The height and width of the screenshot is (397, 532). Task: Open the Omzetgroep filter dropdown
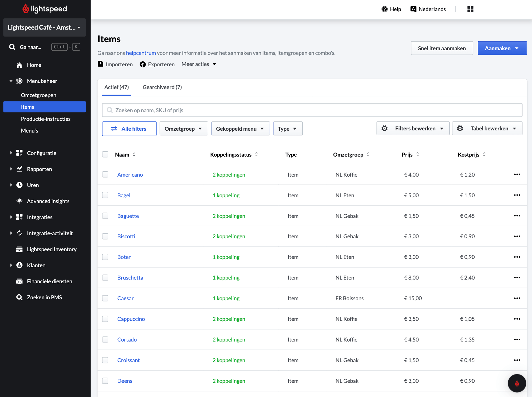coord(184,129)
